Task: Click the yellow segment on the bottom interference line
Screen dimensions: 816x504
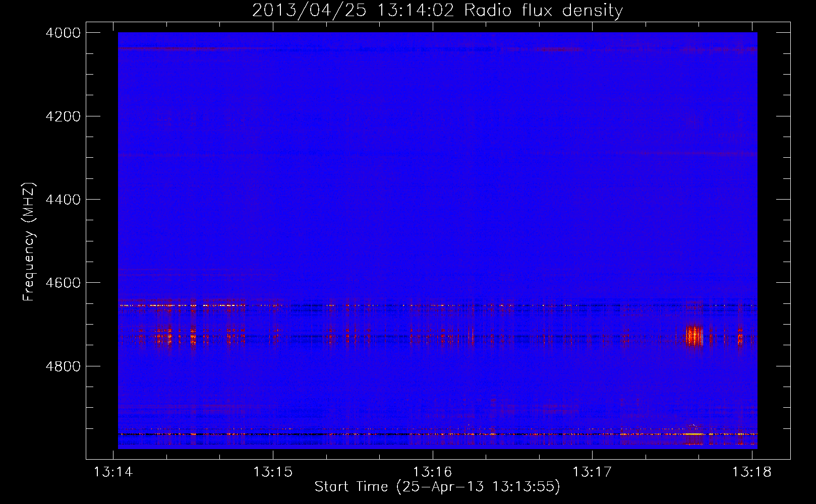Action: (694, 434)
